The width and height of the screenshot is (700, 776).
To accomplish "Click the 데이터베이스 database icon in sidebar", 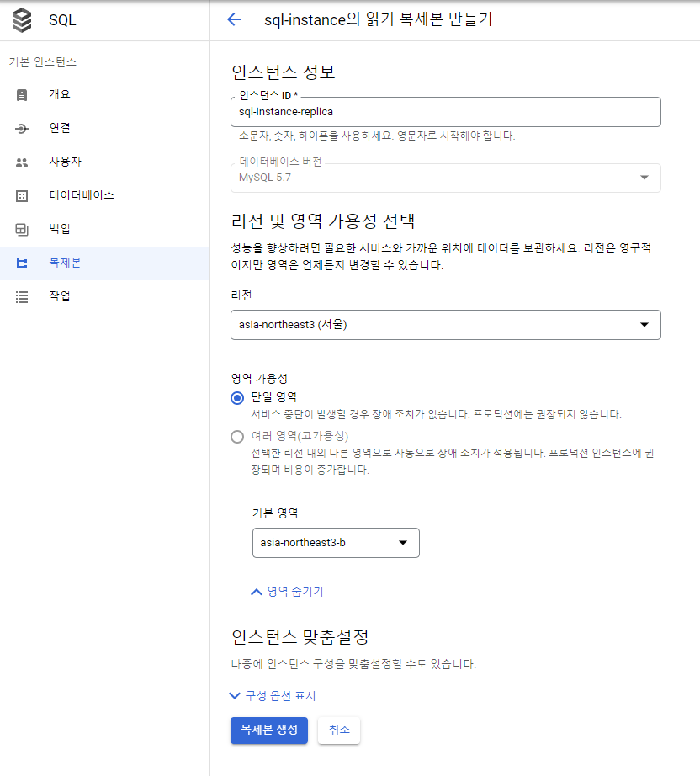I will coord(22,195).
